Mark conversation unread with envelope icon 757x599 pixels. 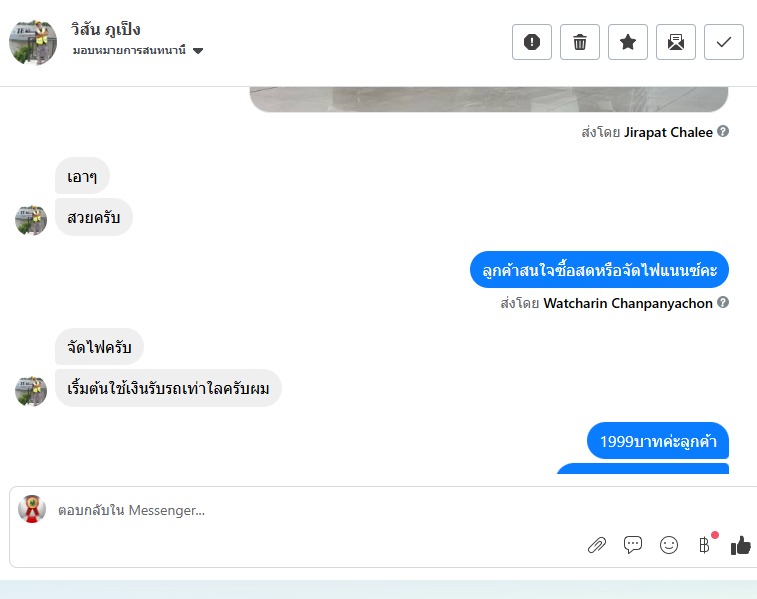click(x=675, y=42)
